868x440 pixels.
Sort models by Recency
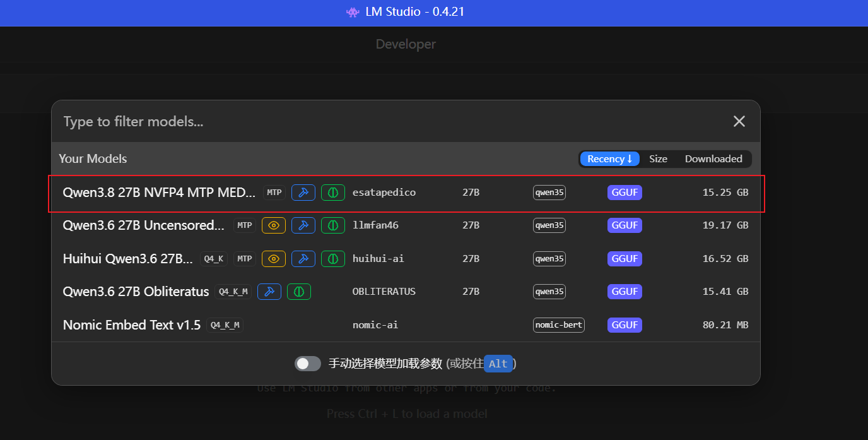click(609, 159)
